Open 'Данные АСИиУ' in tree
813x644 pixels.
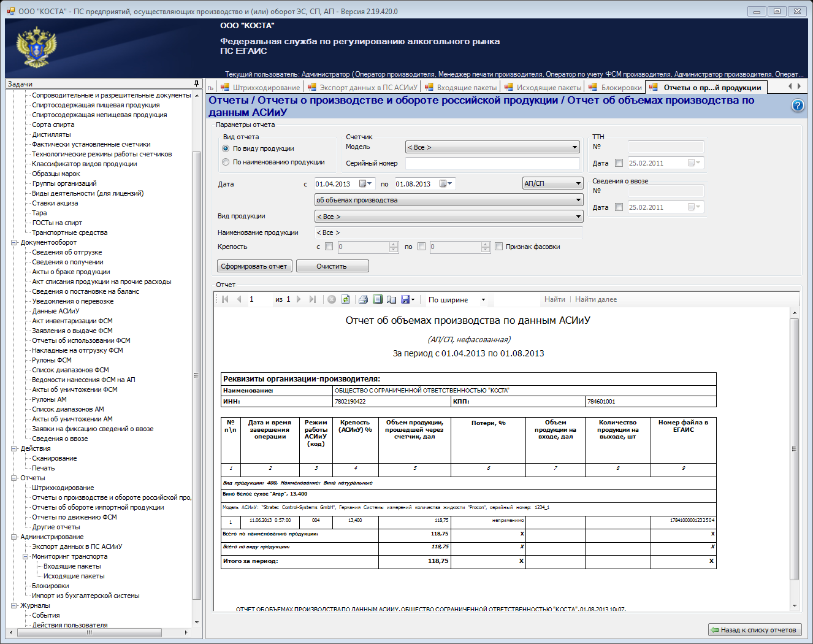pyautogui.click(x=56, y=311)
